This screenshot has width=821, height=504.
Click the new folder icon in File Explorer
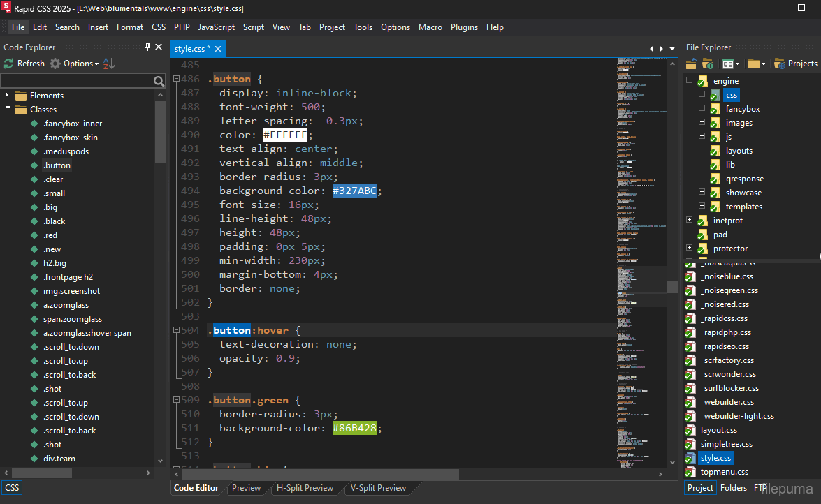(x=708, y=64)
